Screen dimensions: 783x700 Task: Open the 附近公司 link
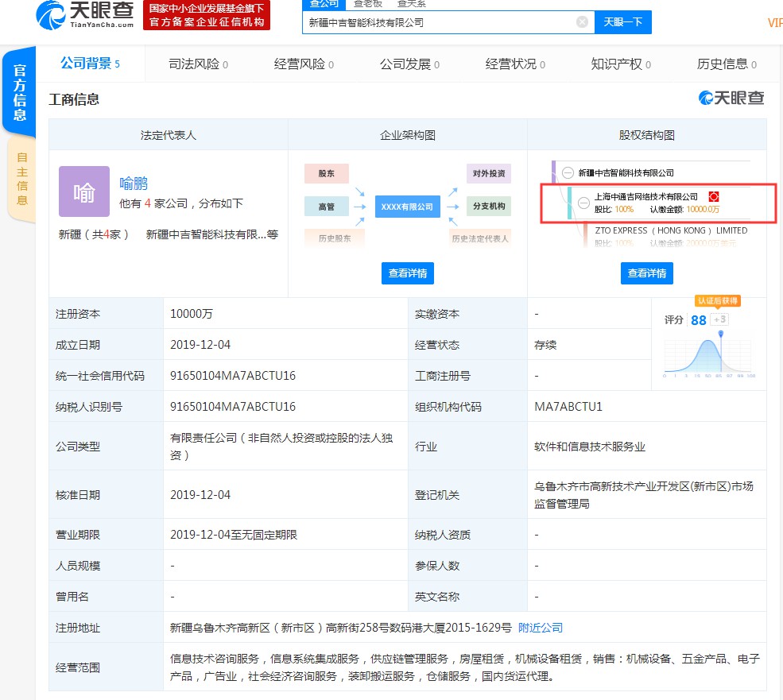click(540, 628)
